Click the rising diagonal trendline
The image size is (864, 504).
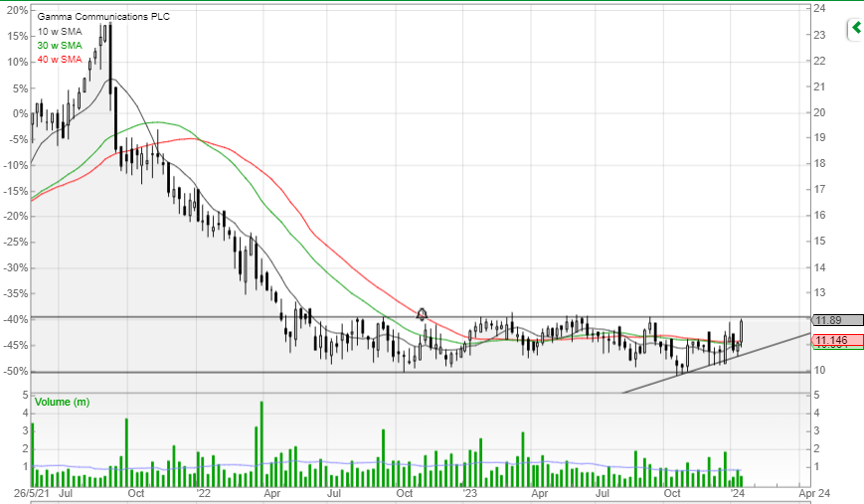pos(716,363)
